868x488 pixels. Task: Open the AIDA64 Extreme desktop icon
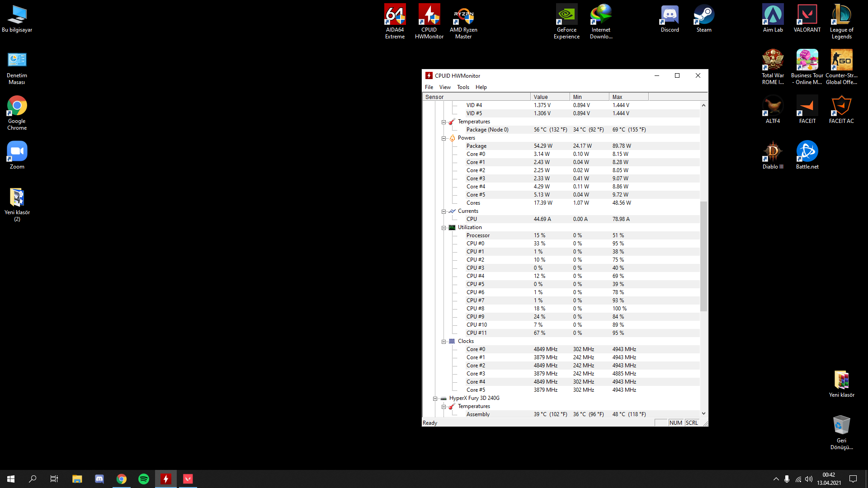395,22
